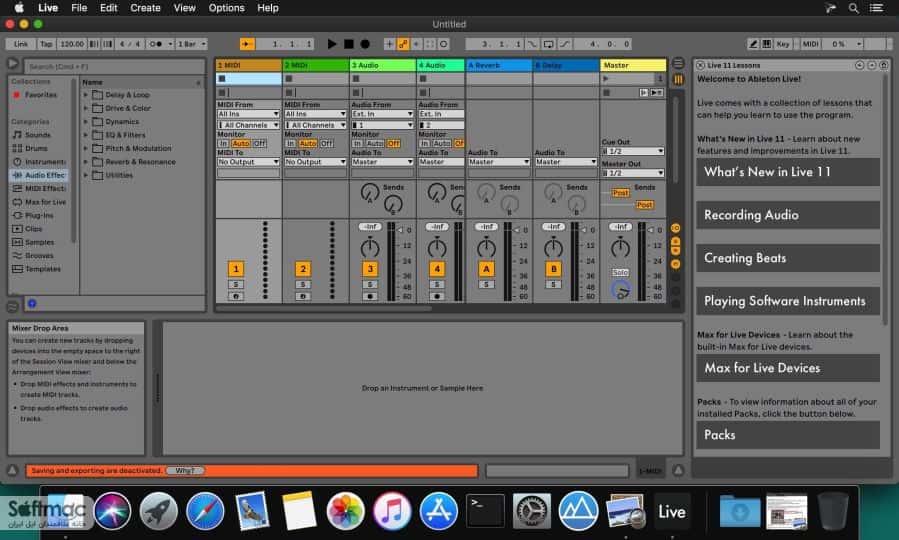This screenshot has height=540, width=899.
Task: Open the Options menu
Action: pos(226,8)
